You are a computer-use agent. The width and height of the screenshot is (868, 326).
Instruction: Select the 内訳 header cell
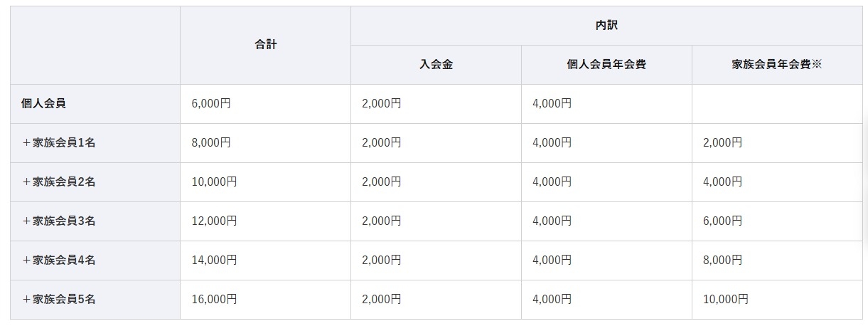[606, 26]
